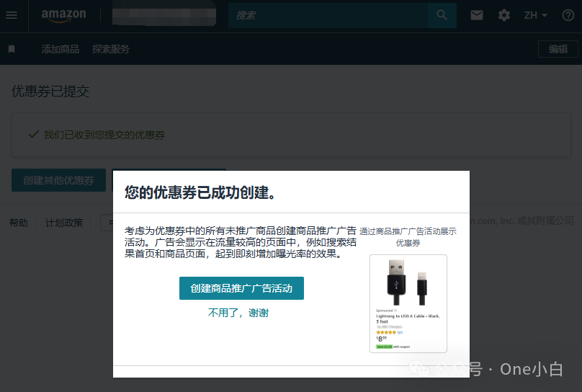Click the Amazon logo
This screenshot has width=582, height=392.
(63, 15)
